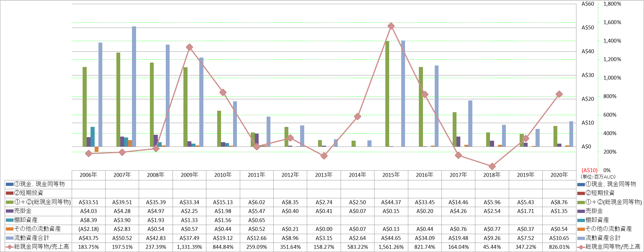Click the 2018年 lowest line marker

[x=492, y=166]
